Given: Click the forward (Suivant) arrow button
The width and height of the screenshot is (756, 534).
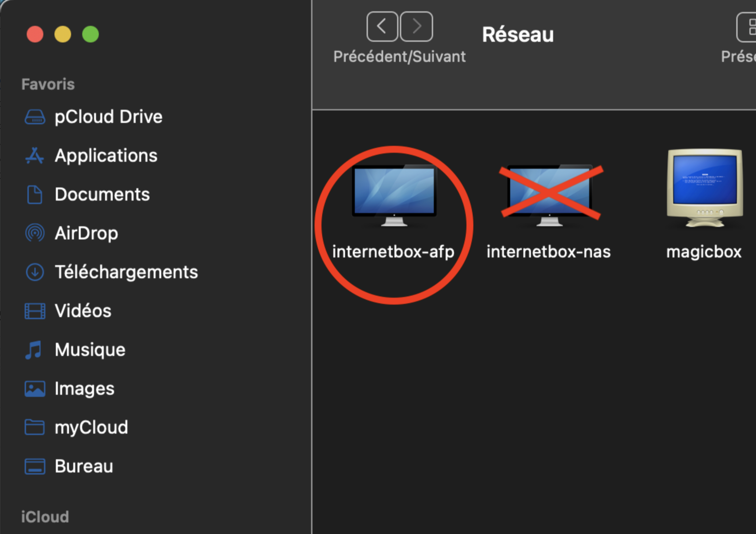Looking at the screenshot, I should coord(416,26).
